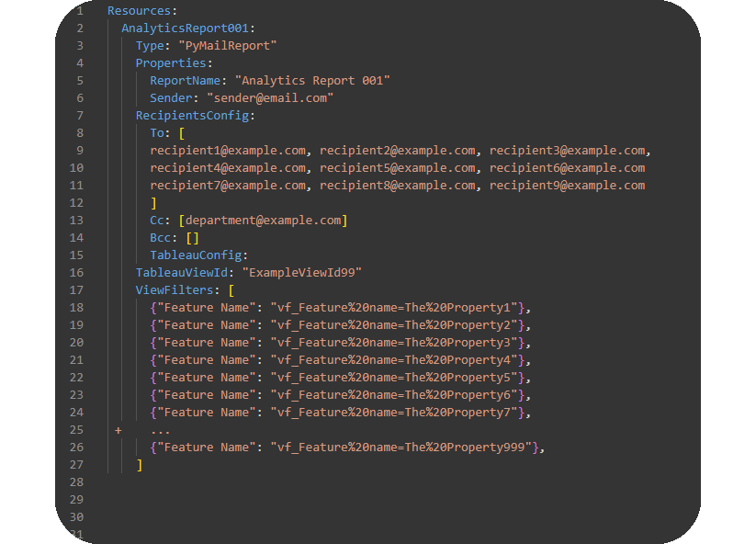Click recipient4@example.com address

[x=228, y=168]
